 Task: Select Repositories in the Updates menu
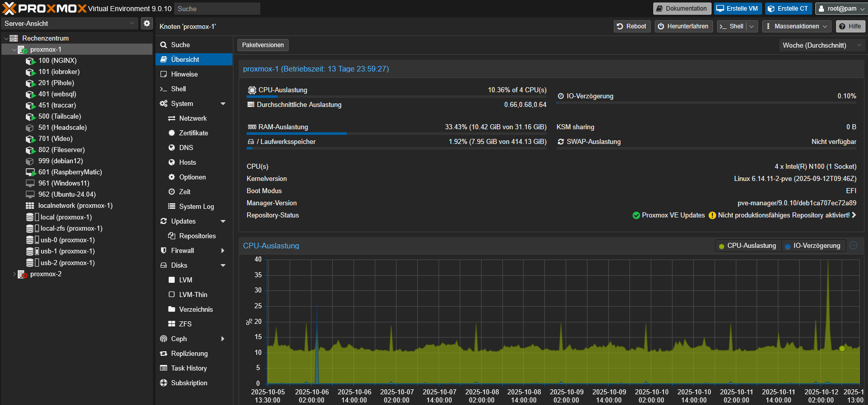197,236
